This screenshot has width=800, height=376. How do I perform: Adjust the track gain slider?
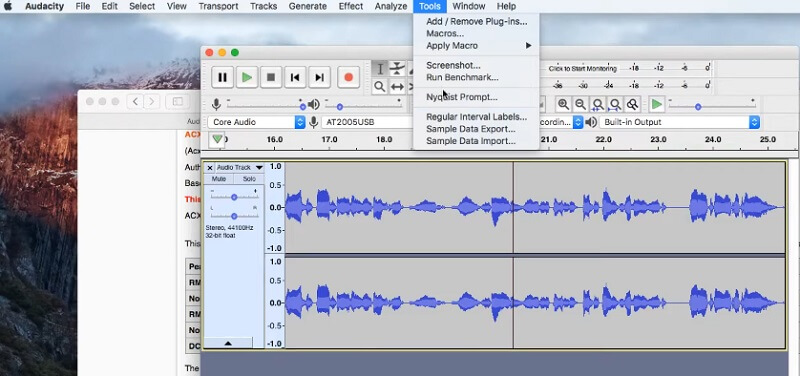[234, 197]
